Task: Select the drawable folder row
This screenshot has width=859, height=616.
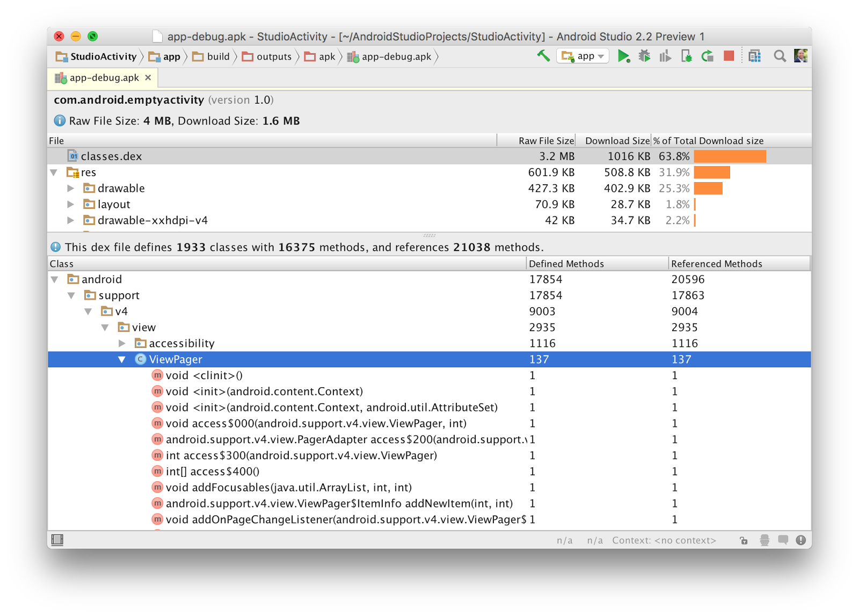Action: click(x=121, y=188)
